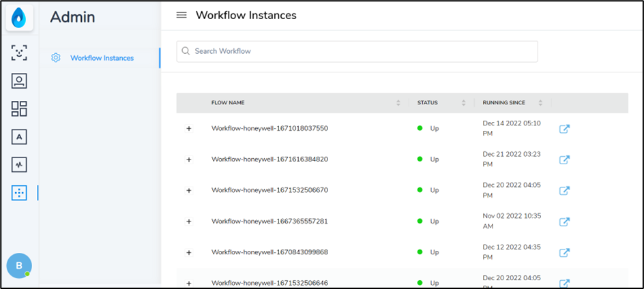Click the text Workflow-honeywell-1670843099868
The height and width of the screenshot is (289, 644).
(270, 252)
